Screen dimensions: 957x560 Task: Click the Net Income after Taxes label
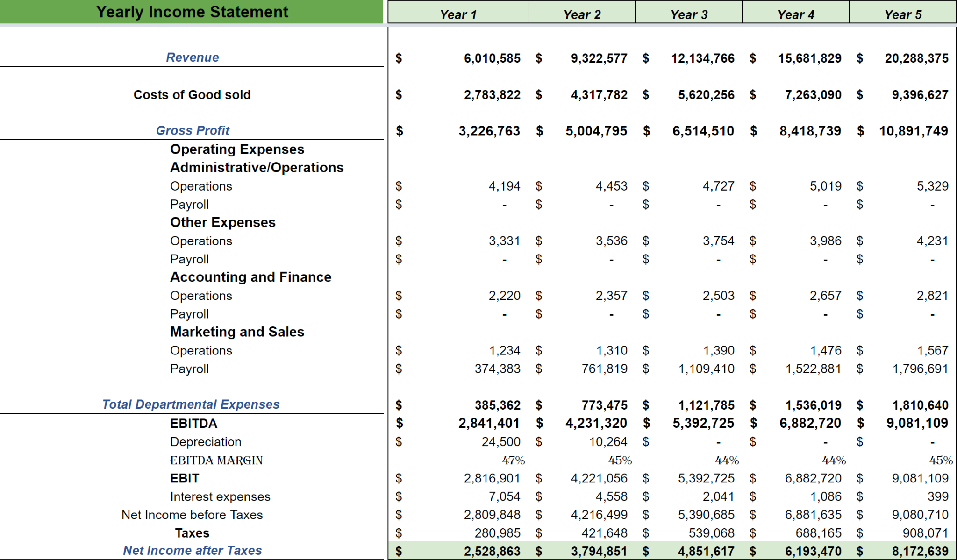[192, 551]
